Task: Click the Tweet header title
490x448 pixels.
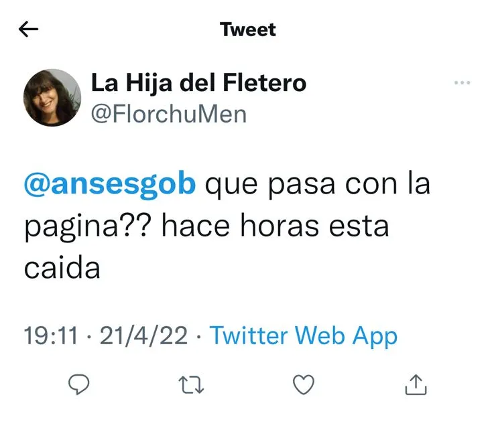Action: tap(248, 29)
